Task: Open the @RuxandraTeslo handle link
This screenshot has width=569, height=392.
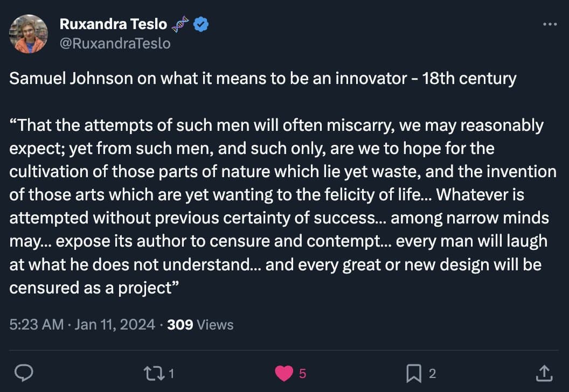Action: (x=115, y=43)
